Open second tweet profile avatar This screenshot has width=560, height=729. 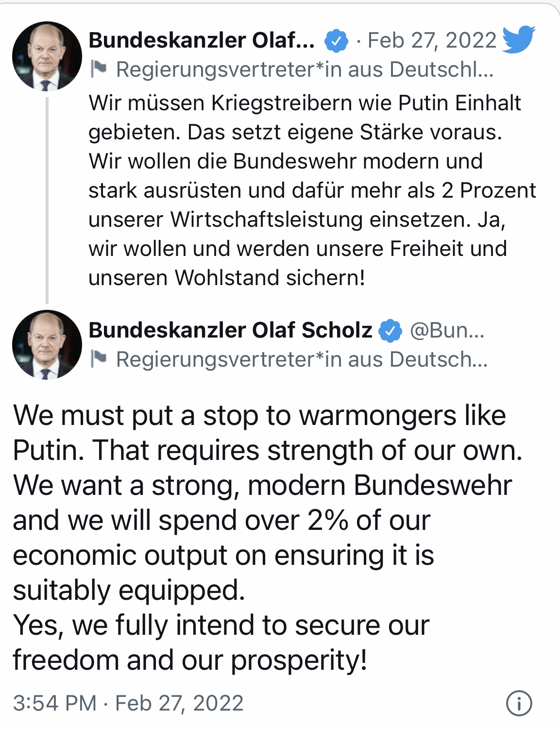click(x=47, y=345)
